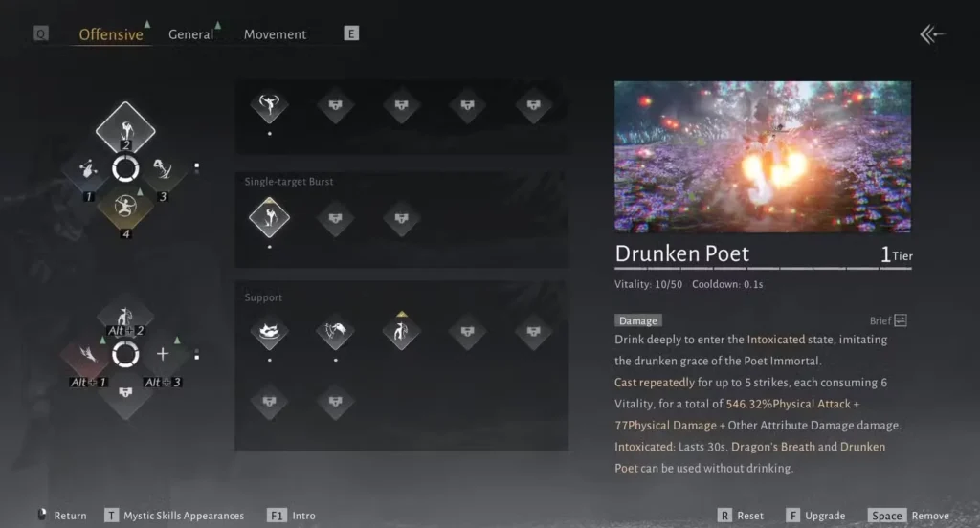Click the Alt+2 skill slot
This screenshot has height=528, width=980.
point(125,318)
